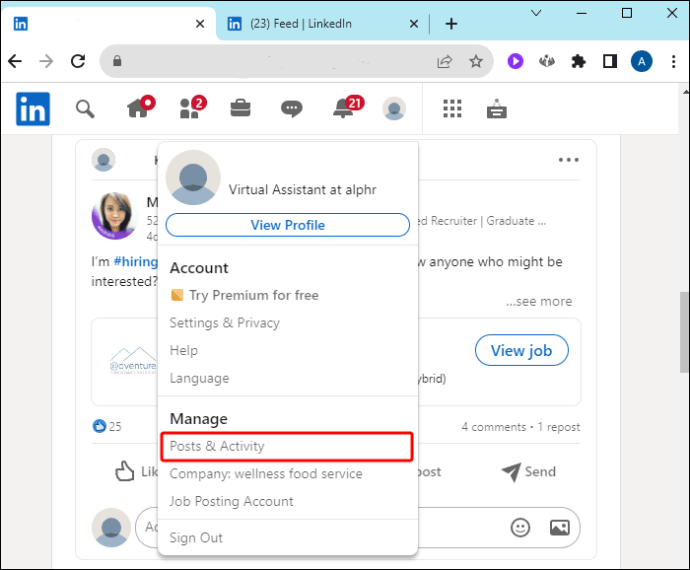Open Job Posting Account
This screenshot has height=570, width=690.
pyautogui.click(x=231, y=501)
